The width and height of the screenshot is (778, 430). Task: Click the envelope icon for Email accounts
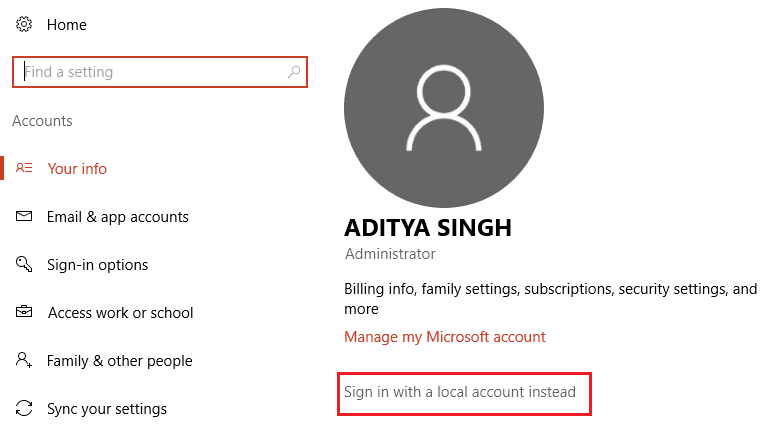25,217
